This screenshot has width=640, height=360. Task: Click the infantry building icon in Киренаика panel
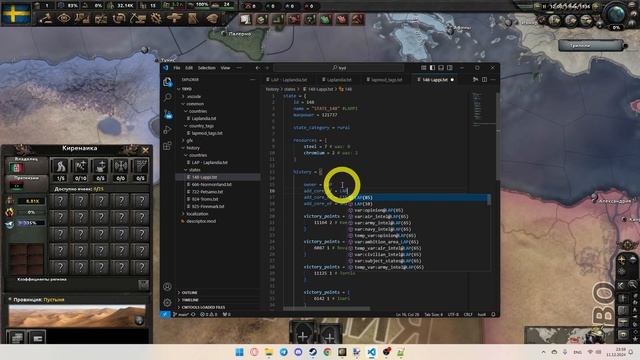pyautogui.click(x=60, y=166)
